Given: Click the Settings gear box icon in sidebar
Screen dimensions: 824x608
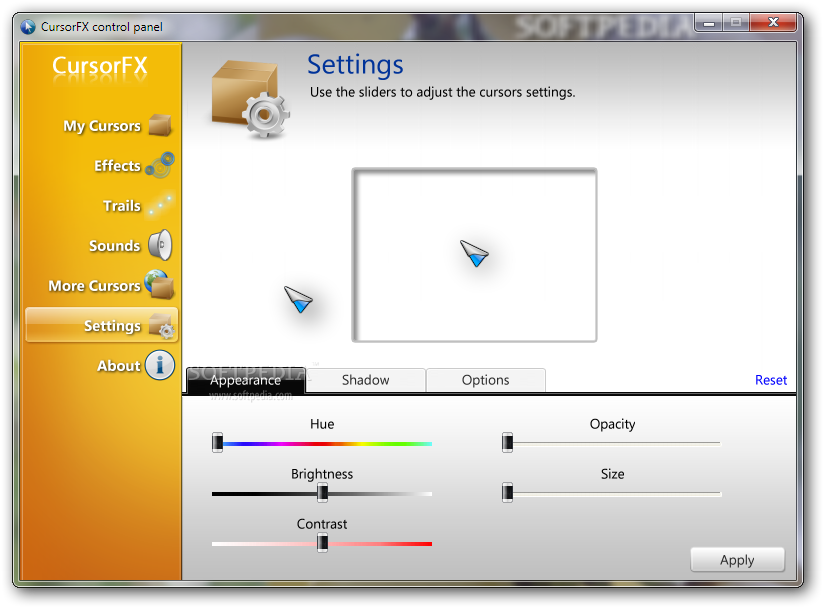Looking at the screenshot, I should coord(161,325).
